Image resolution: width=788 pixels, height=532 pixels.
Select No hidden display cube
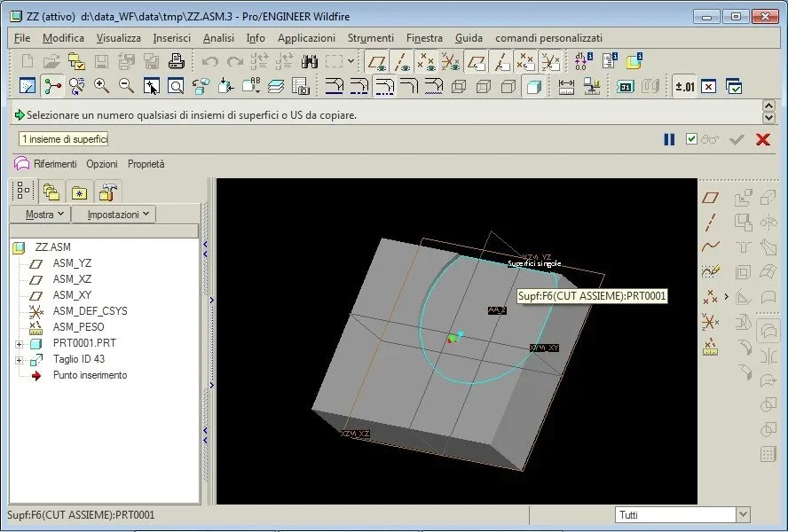508,86
